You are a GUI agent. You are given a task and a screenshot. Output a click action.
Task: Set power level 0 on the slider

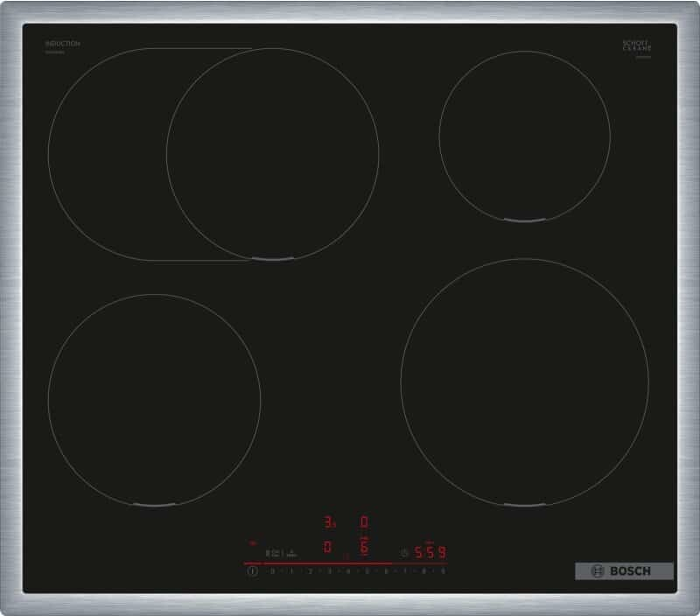[272, 571]
